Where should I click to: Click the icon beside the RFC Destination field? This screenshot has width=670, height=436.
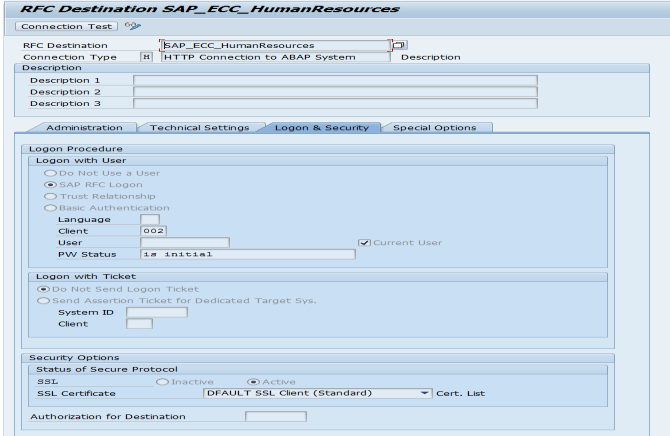(400, 45)
